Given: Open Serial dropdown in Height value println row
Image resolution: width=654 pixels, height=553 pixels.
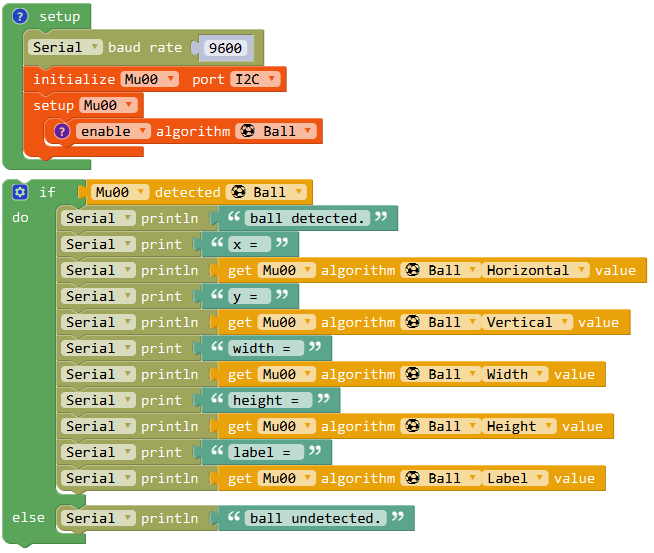Looking at the screenshot, I should pyautogui.click(x=98, y=426).
